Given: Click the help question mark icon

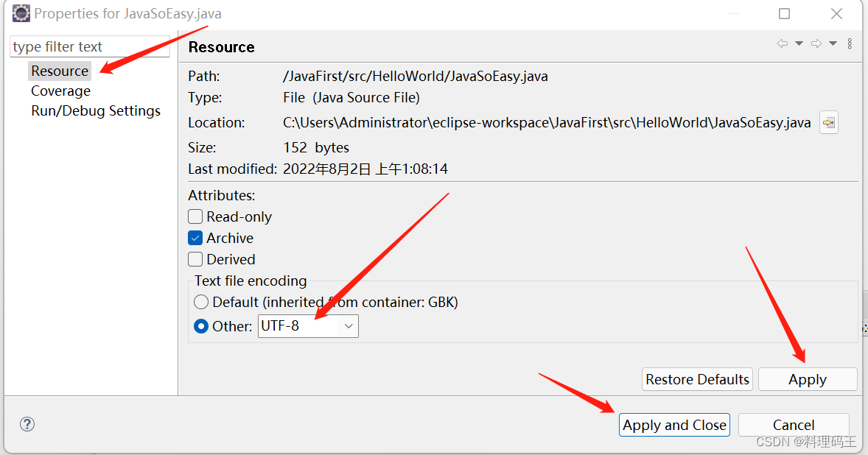Looking at the screenshot, I should tap(27, 424).
